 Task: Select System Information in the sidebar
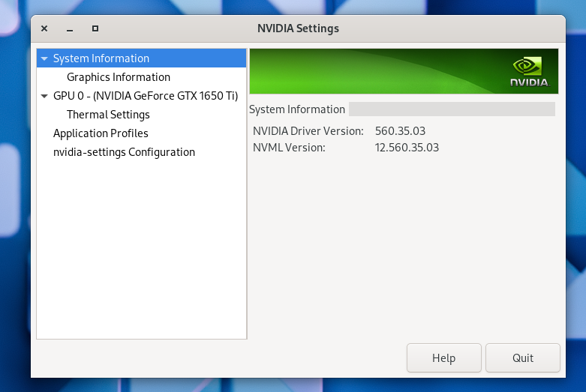tap(101, 58)
